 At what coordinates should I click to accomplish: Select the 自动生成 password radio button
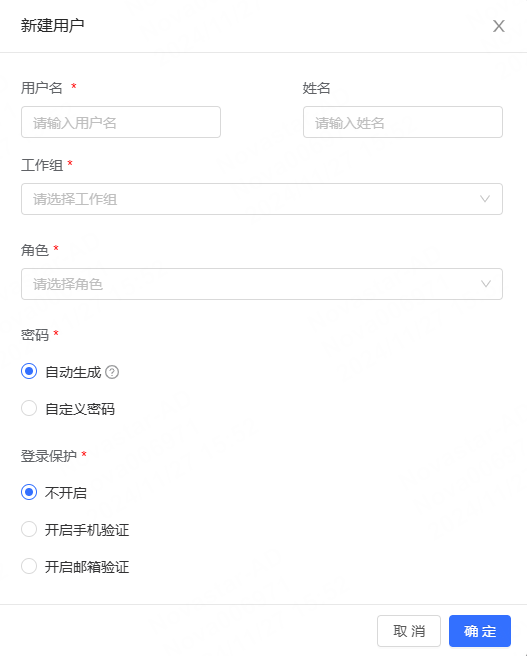pos(29,372)
